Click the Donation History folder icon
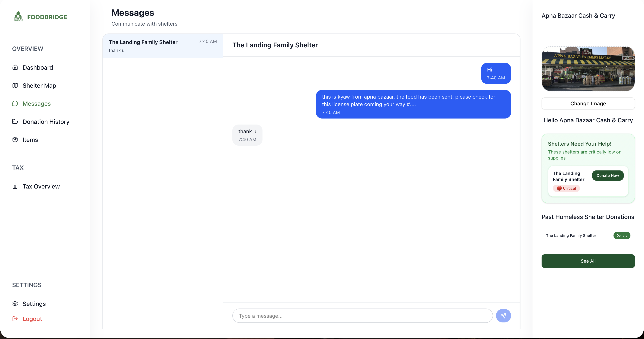 click(15, 122)
